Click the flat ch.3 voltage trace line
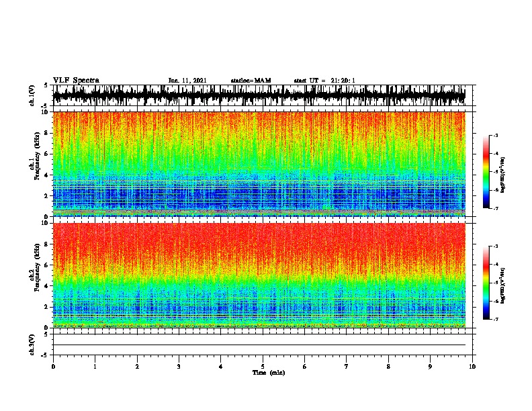Viewport: 532px width, 411px height. (259, 345)
